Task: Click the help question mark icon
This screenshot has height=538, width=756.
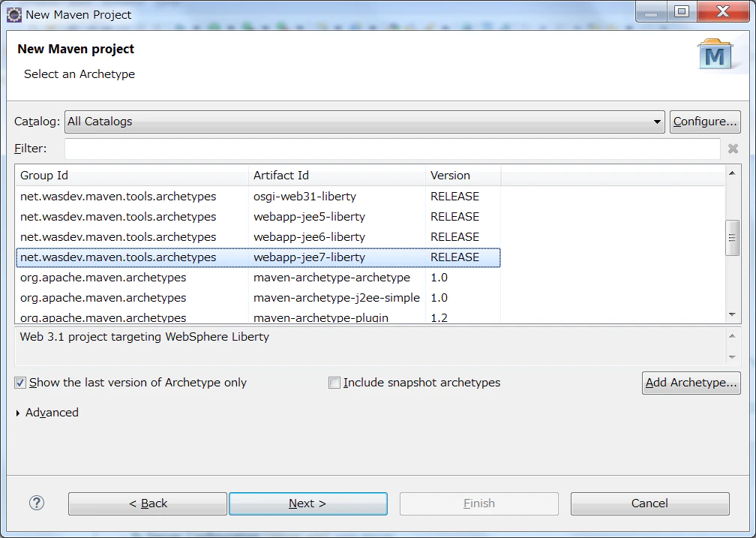Action: (x=37, y=503)
